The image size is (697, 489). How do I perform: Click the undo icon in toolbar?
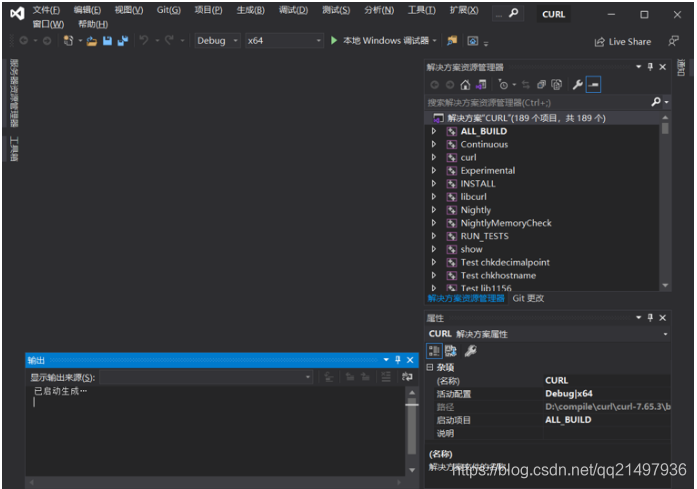(144, 40)
